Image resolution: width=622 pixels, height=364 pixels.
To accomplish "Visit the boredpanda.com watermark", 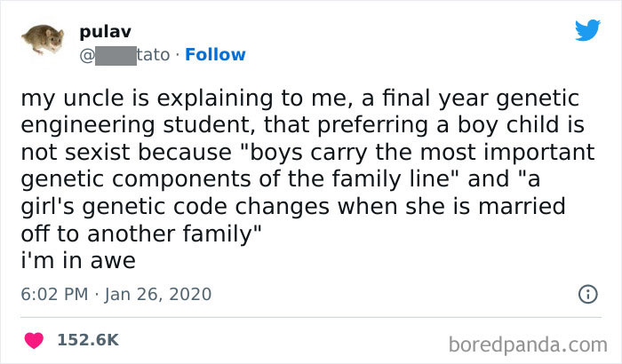I will [530, 342].
